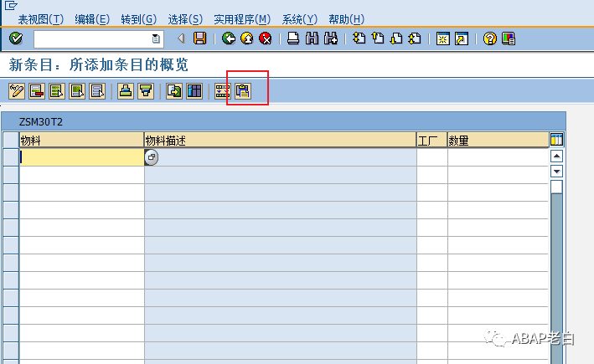This screenshot has height=364, width=594.
Task: Click the first-row 工厂 cell
Action: [431, 157]
